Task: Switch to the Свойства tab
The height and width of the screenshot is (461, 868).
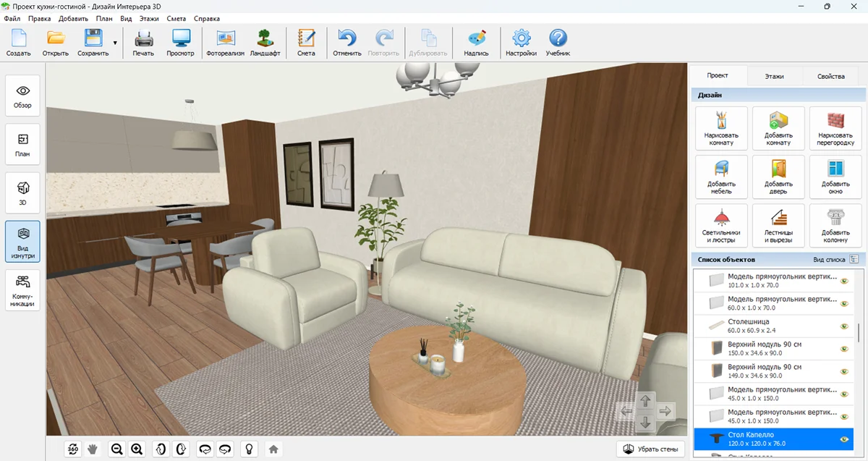Action: pos(830,76)
